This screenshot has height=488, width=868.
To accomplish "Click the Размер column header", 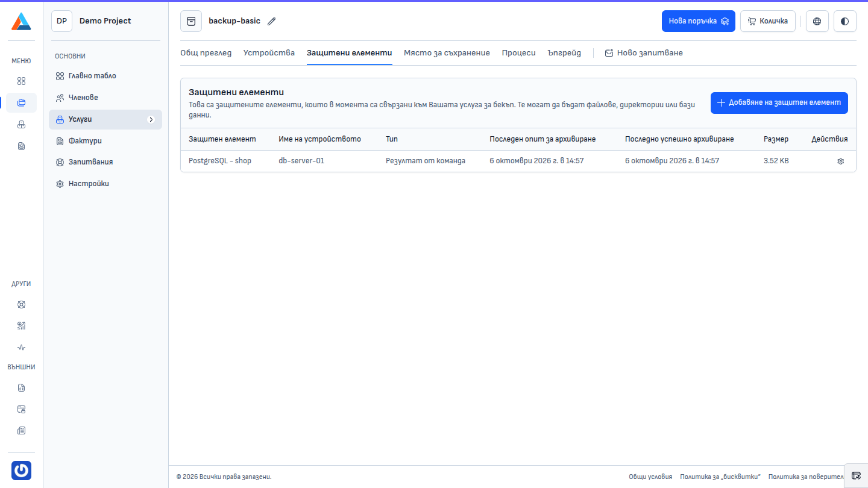I will pyautogui.click(x=776, y=139).
